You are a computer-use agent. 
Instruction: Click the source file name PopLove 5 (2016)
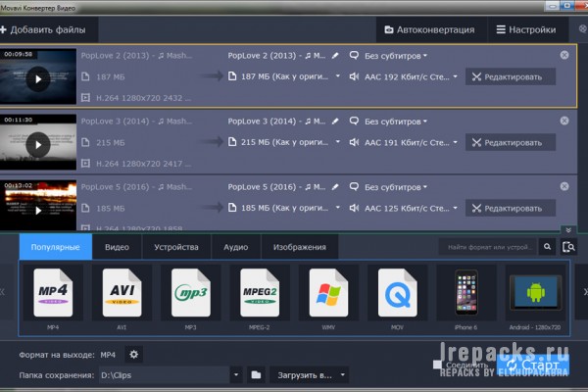coord(136,187)
